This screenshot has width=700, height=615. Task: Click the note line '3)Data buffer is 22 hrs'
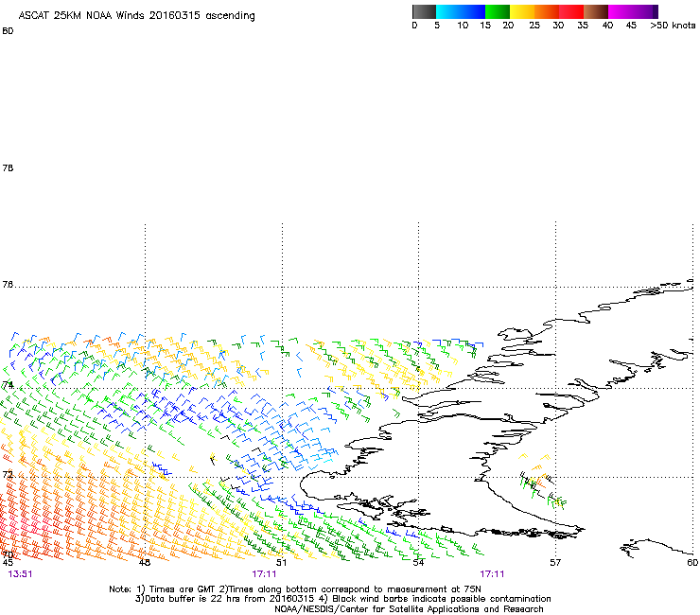342,599
